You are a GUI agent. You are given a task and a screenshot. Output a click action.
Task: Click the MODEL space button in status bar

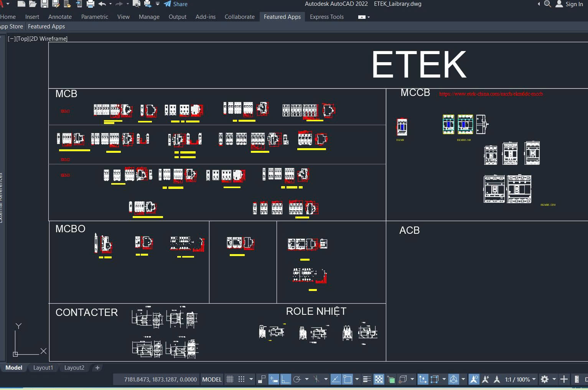point(212,379)
